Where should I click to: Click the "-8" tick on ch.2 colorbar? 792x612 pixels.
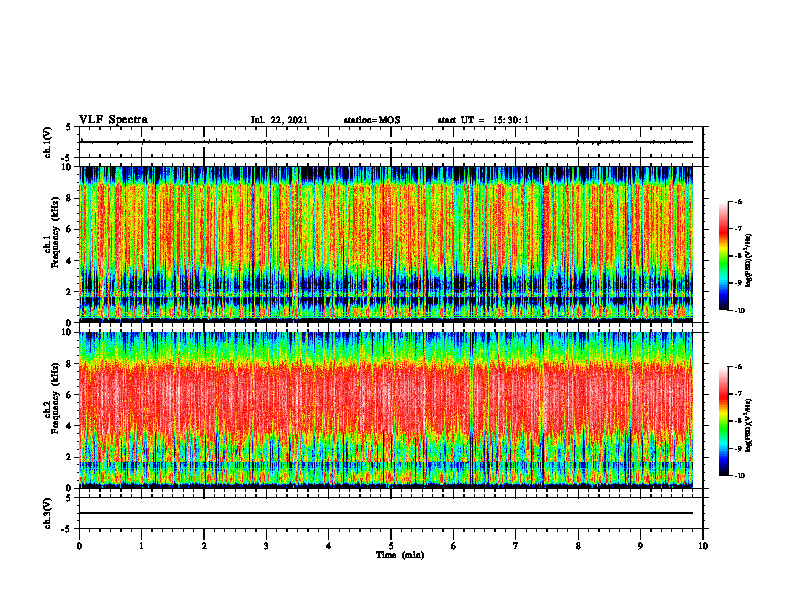pos(738,421)
